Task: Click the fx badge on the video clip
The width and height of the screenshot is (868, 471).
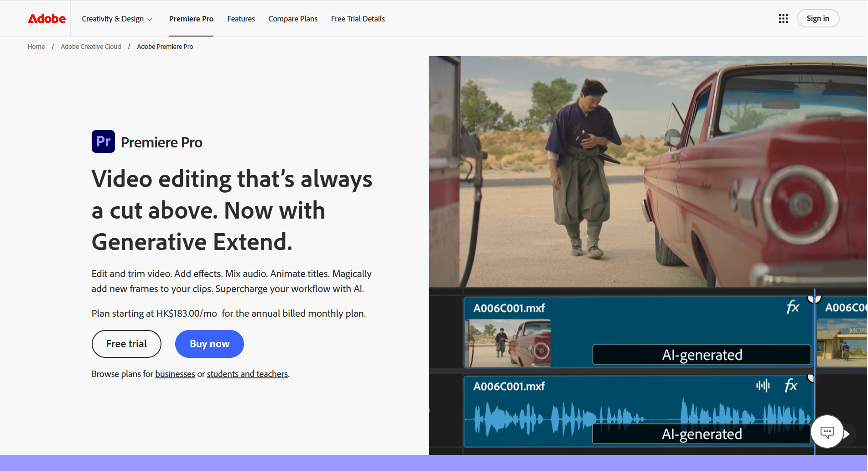Action: coord(794,307)
